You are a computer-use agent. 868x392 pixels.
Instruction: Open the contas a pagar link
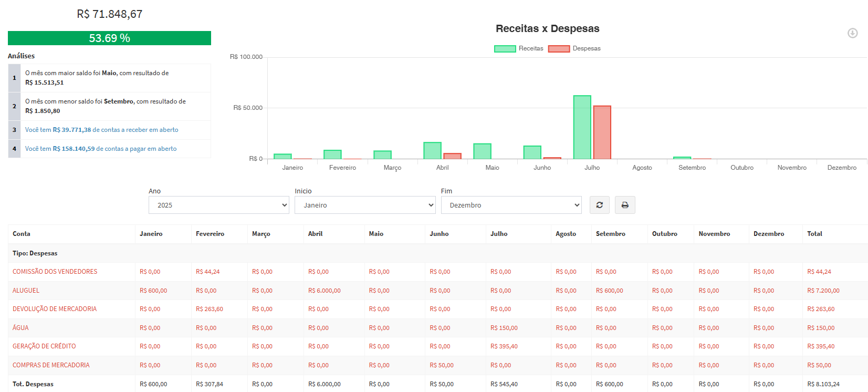(101, 149)
